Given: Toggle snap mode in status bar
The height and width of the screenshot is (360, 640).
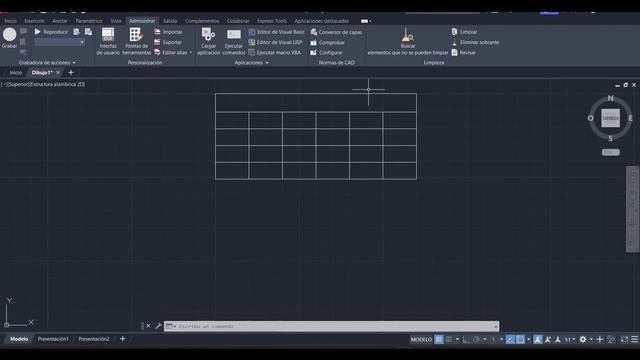Looking at the screenshot, I should coord(449,340).
